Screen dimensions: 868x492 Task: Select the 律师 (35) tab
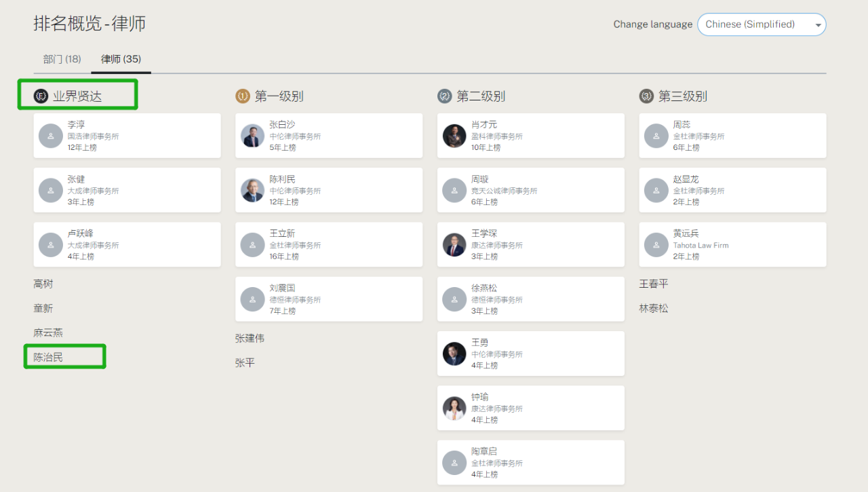(x=121, y=59)
